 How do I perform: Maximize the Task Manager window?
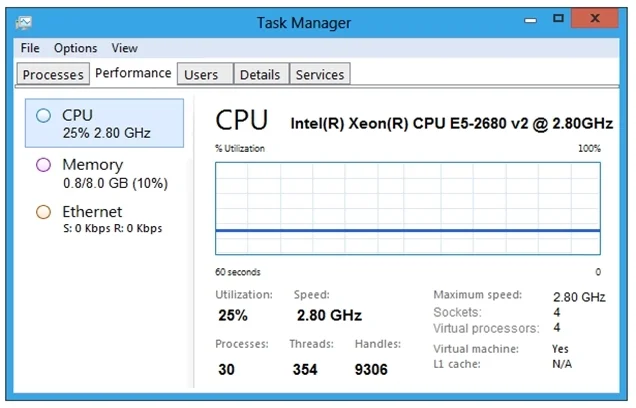(x=559, y=18)
